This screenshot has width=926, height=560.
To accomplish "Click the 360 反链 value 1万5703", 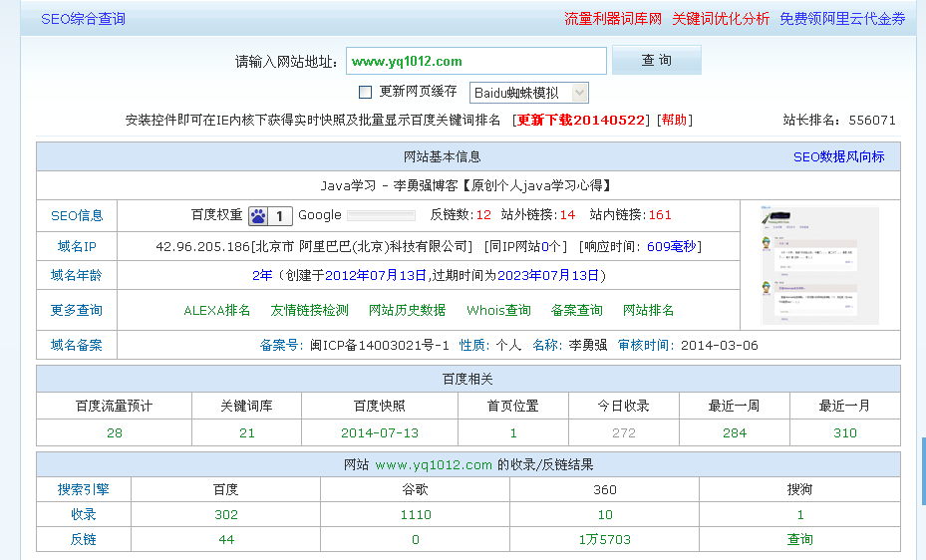I will [605, 539].
